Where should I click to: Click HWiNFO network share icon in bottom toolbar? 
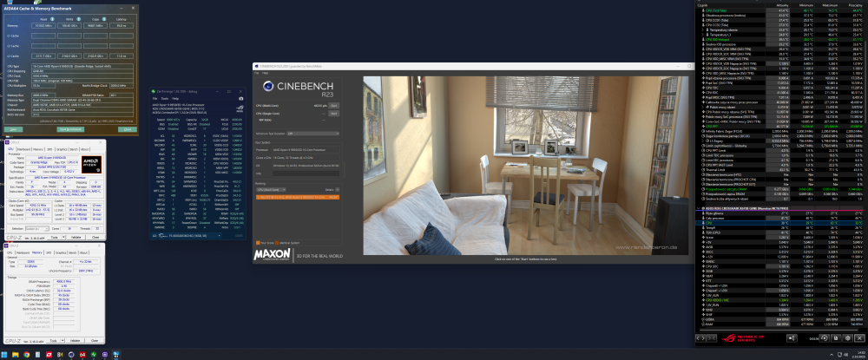(x=792, y=338)
